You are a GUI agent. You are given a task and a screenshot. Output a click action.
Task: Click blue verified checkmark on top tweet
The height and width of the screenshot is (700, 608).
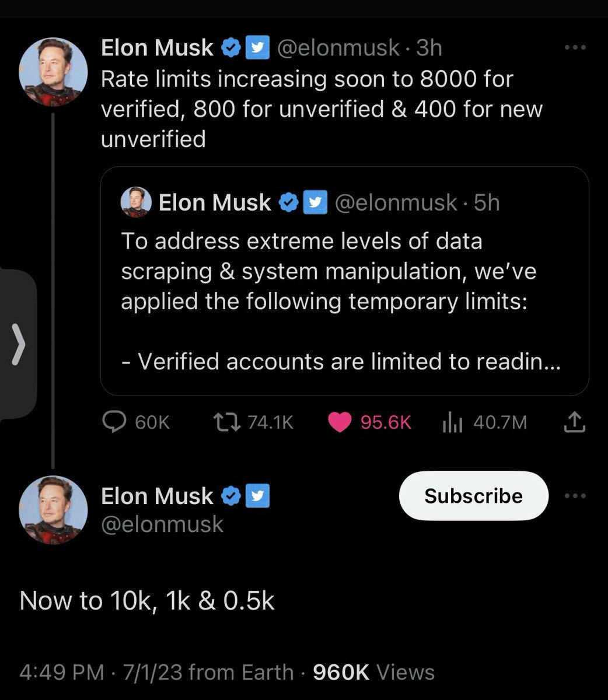click(x=232, y=48)
